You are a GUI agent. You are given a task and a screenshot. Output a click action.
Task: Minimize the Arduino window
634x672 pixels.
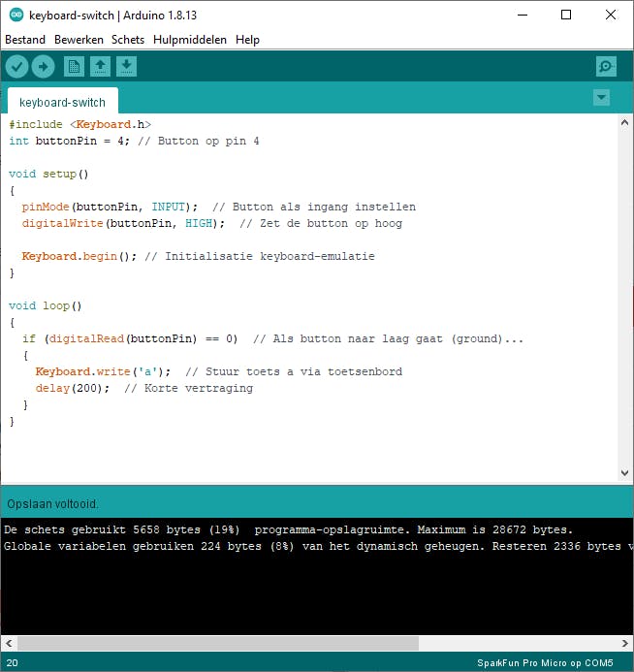pyautogui.click(x=523, y=15)
